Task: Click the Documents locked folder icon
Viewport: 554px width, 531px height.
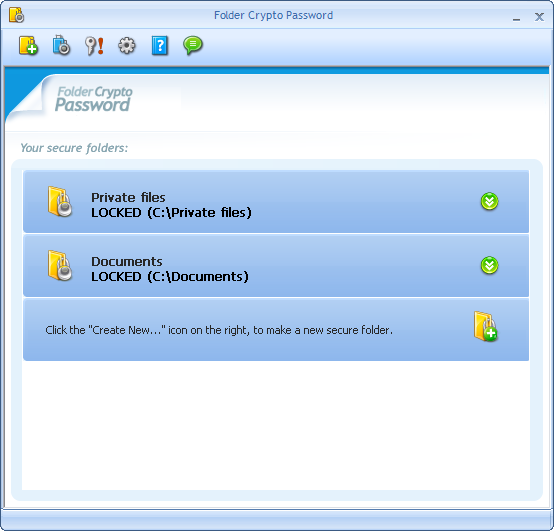Action: (60, 266)
